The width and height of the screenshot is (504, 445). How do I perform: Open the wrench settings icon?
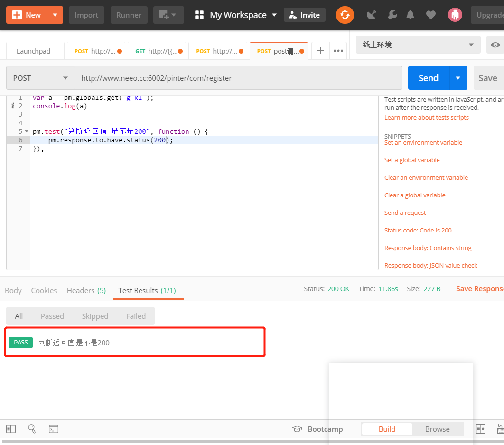(392, 15)
